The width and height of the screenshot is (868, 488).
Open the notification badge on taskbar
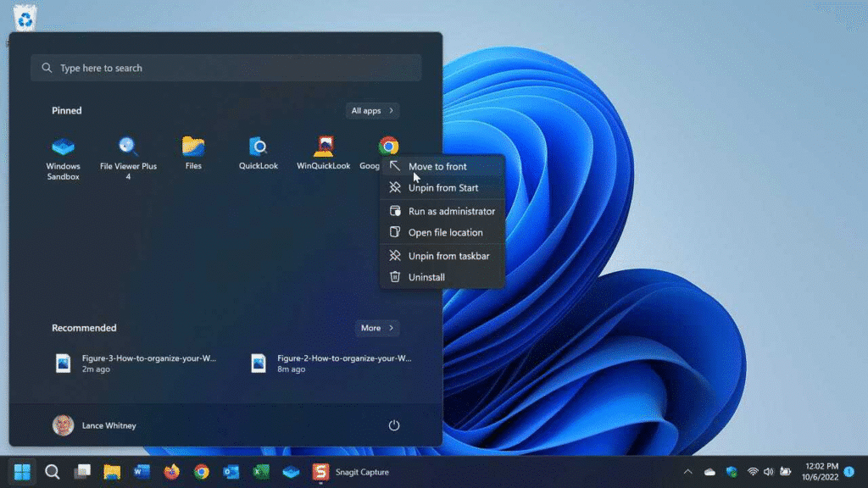tap(849, 472)
